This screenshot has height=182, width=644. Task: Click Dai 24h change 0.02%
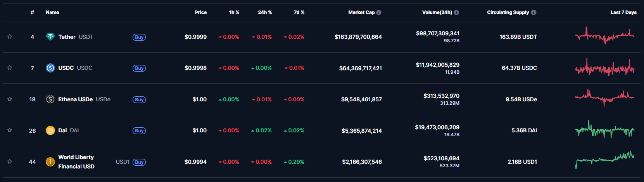point(261,130)
